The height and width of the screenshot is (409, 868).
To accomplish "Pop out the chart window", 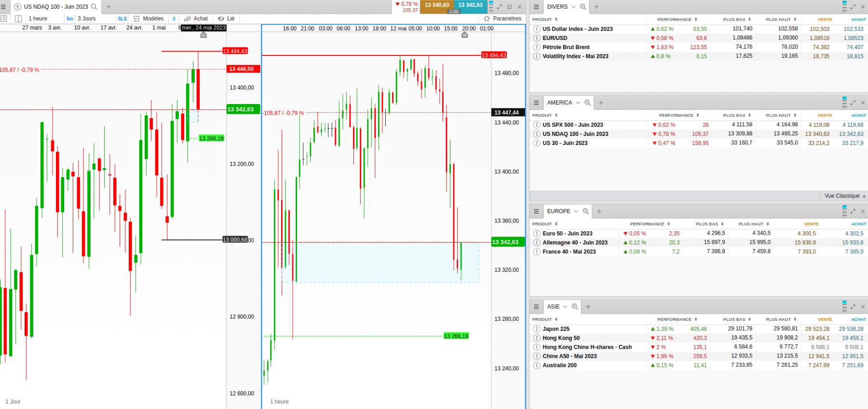I will click(509, 7).
